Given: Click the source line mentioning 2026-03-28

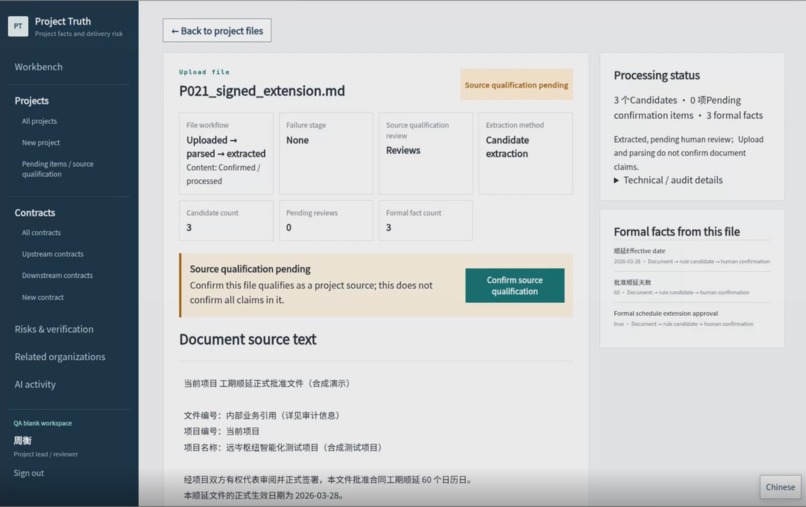Looking at the screenshot, I should [x=264, y=496].
